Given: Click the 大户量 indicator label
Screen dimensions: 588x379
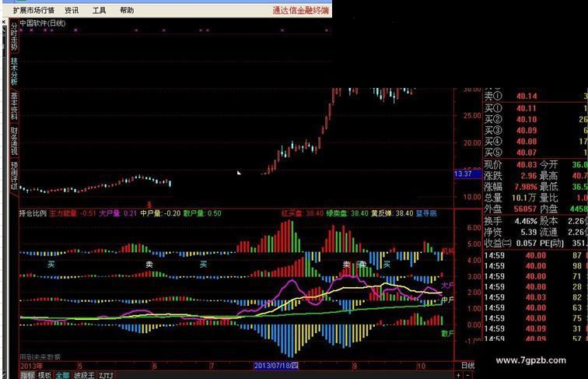Looking at the screenshot, I should tap(110, 213).
